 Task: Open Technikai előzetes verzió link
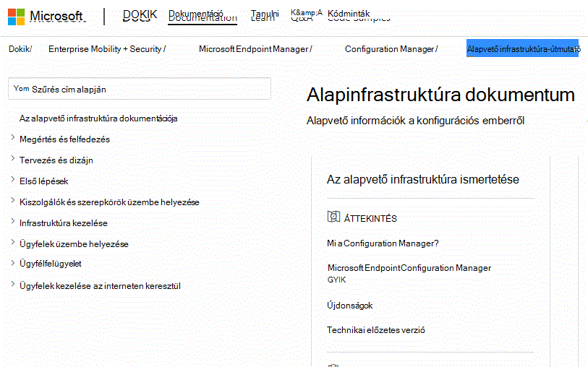tap(376, 330)
